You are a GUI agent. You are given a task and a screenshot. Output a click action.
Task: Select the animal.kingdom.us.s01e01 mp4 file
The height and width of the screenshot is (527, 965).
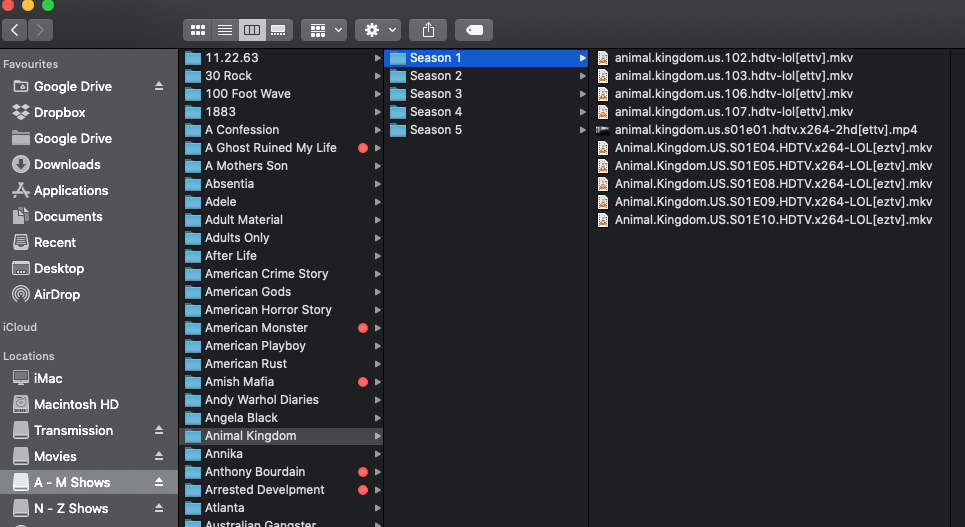(765, 130)
